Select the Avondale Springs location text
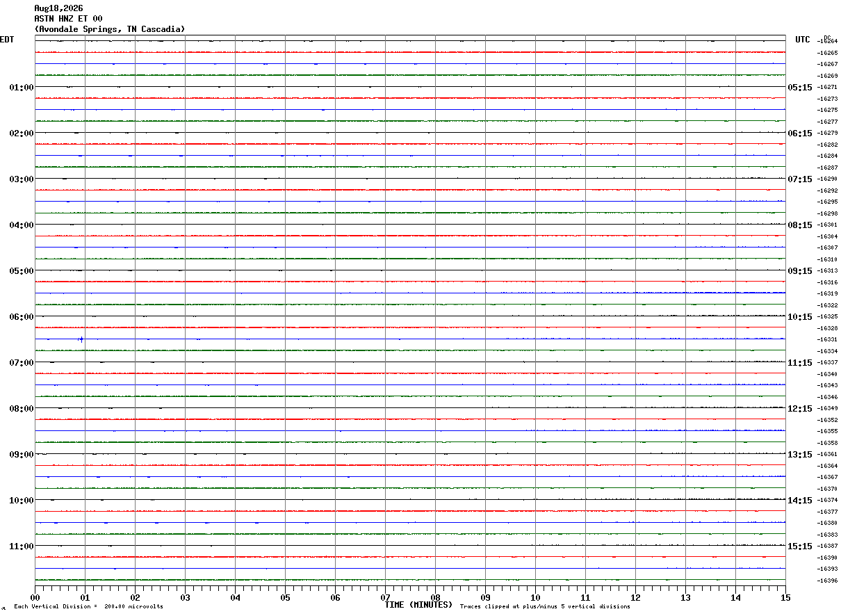Image resolution: width=841 pixels, height=616 pixels. coord(110,29)
